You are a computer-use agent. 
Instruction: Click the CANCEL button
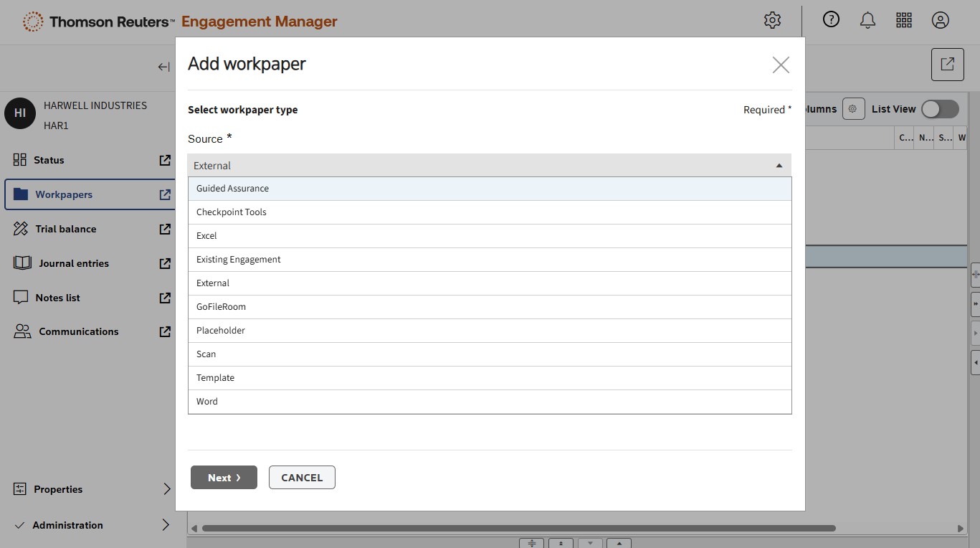(x=302, y=478)
